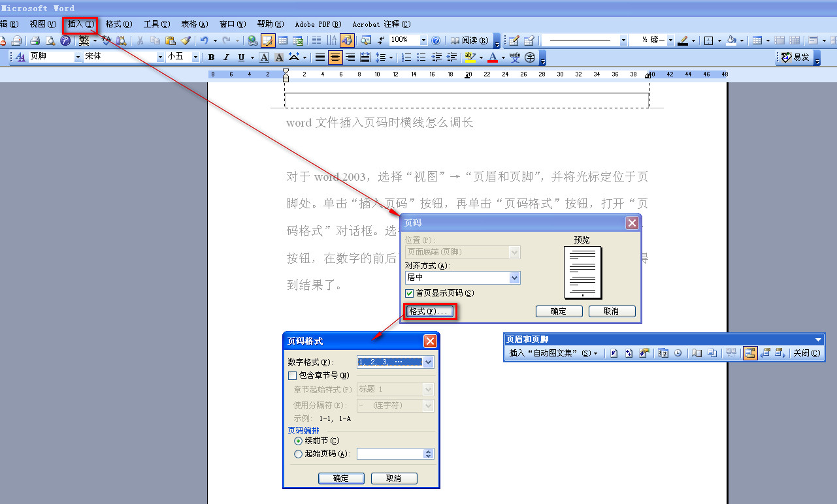Click the Insert Date icon in Header and Footer toolbar
Viewport: 837px width, 504px height.
click(663, 353)
